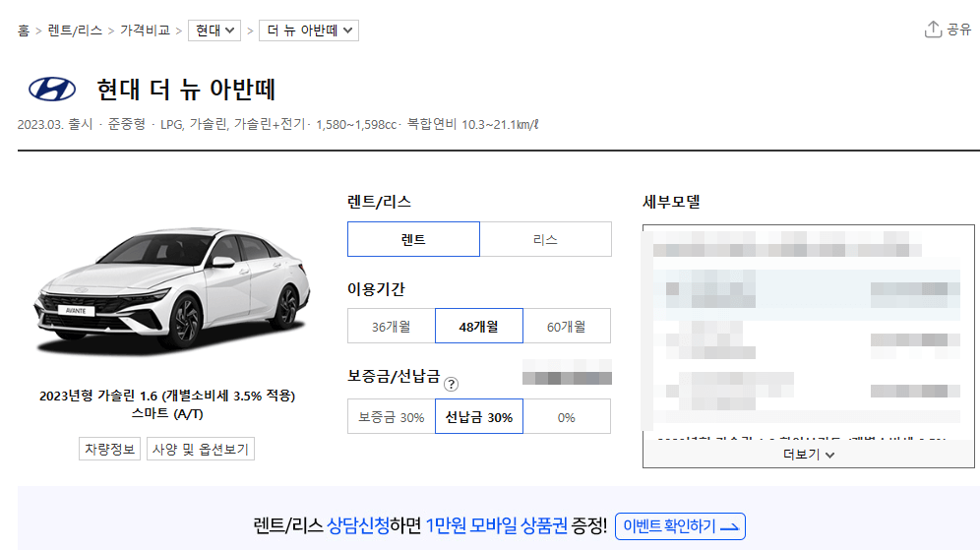980x550 pixels.
Task: Select the 0% deposit option
Action: [566, 417]
